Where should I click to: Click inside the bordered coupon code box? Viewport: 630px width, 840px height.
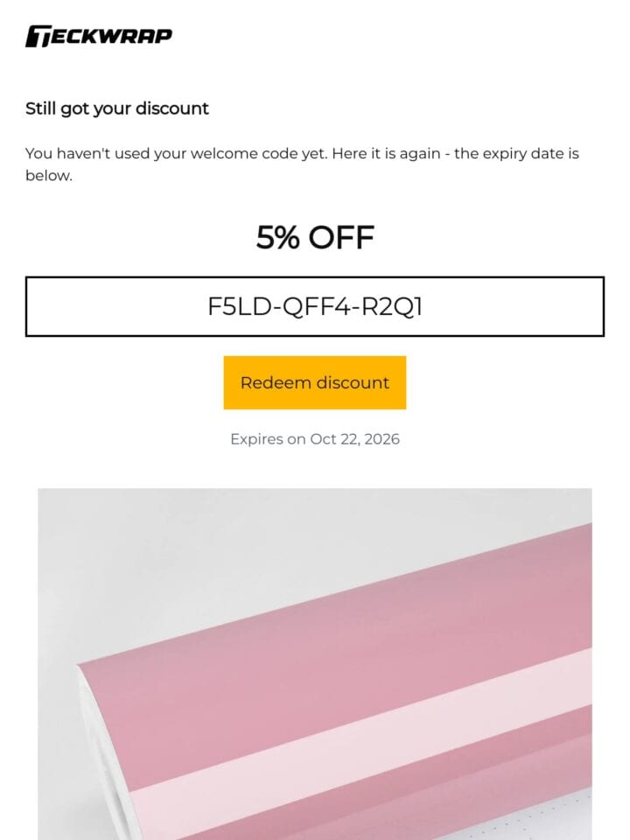point(315,306)
